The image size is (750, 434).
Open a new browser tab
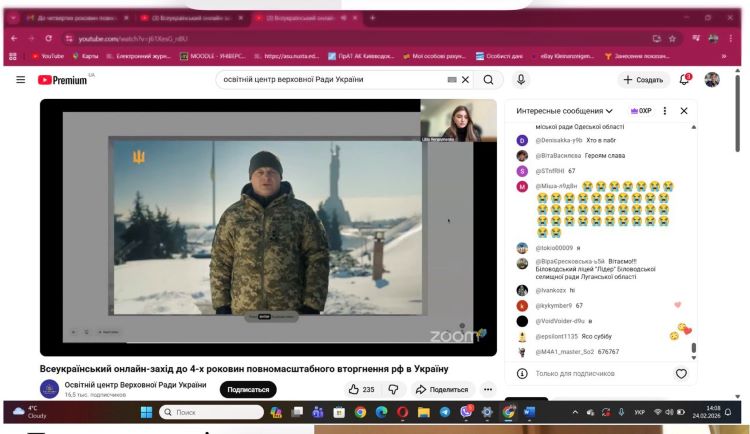pos(372,18)
